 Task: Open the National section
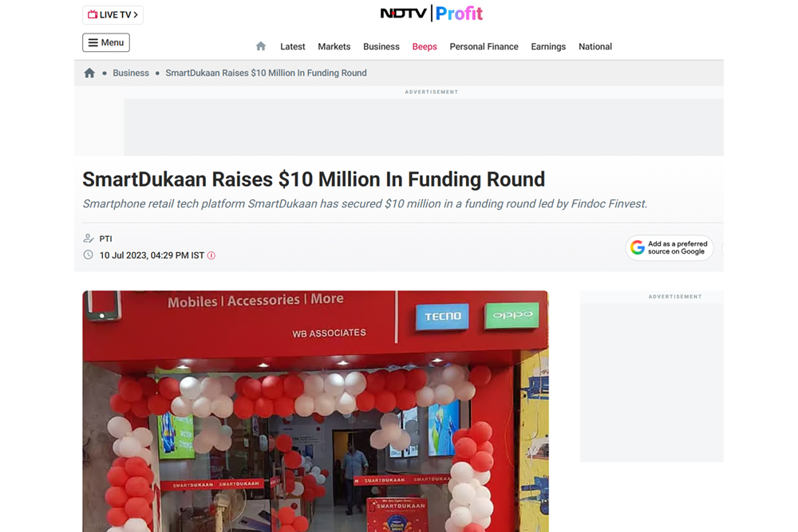click(x=595, y=47)
